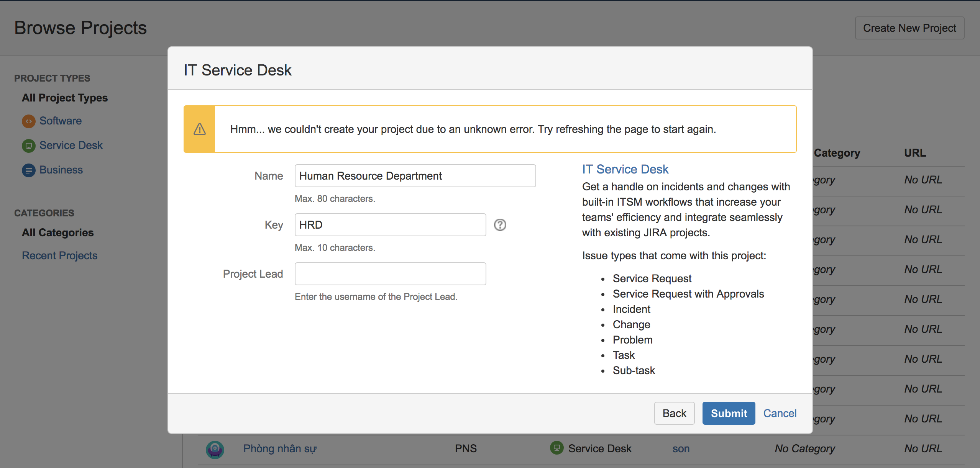Screen dimensions: 980x468
Task: Click the PNS project key cell
Action: pyautogui.click(x=466, y=448)
